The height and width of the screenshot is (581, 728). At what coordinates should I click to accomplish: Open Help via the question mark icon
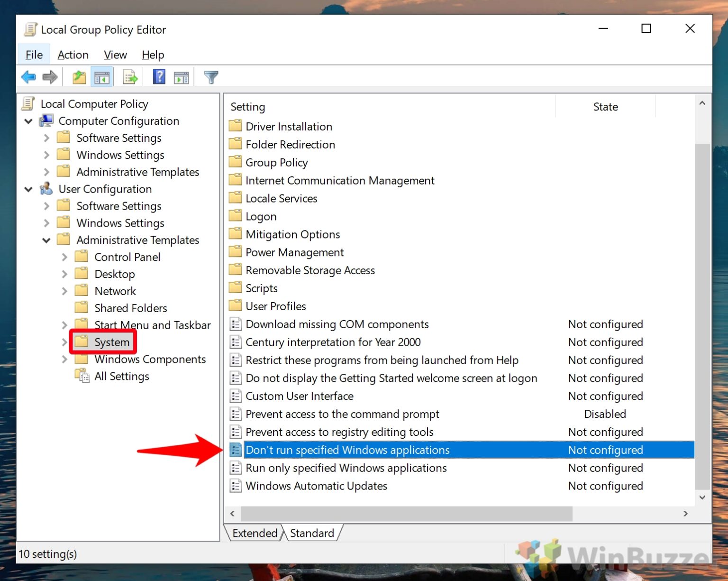(x=159, y=76)
